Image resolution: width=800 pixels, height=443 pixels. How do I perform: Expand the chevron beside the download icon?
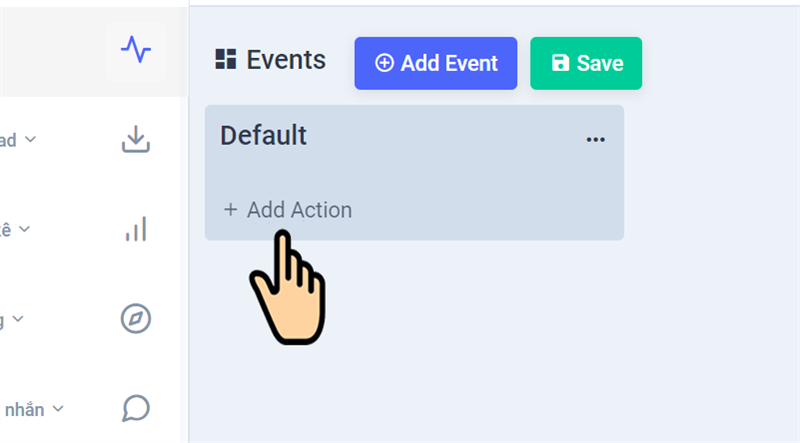pyautogui.click(x=30, y=139)
